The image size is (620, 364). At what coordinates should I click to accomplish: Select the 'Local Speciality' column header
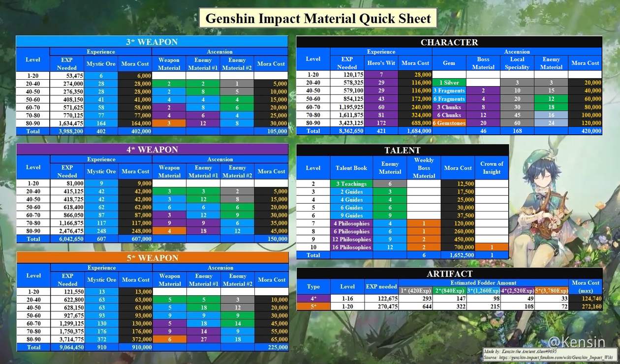click(517, 63)
